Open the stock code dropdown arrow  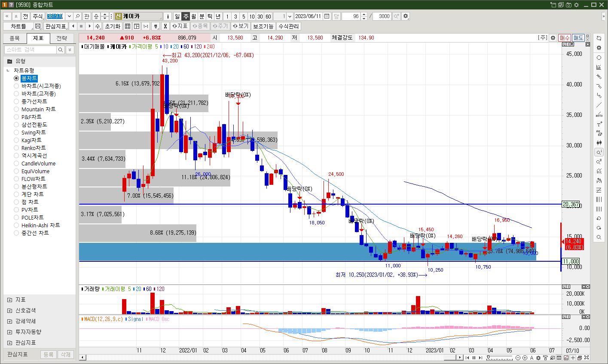point(69,16)
